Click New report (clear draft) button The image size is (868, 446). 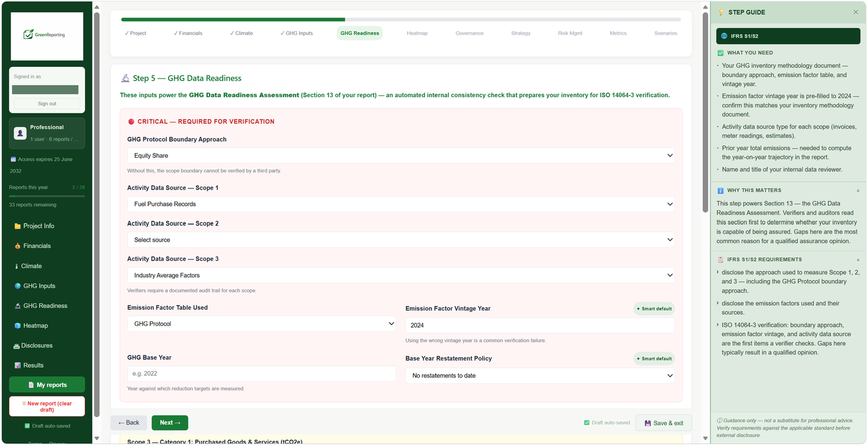click(x=47, y=407)
